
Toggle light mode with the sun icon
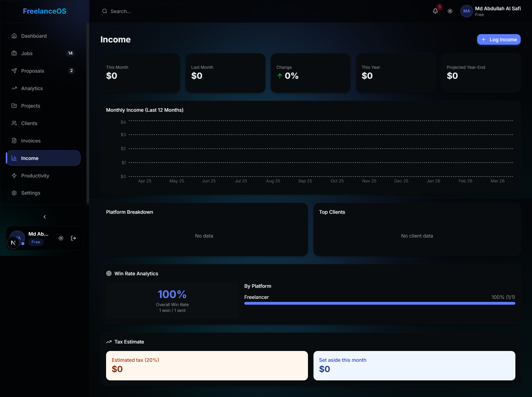[x=450, y=11]
